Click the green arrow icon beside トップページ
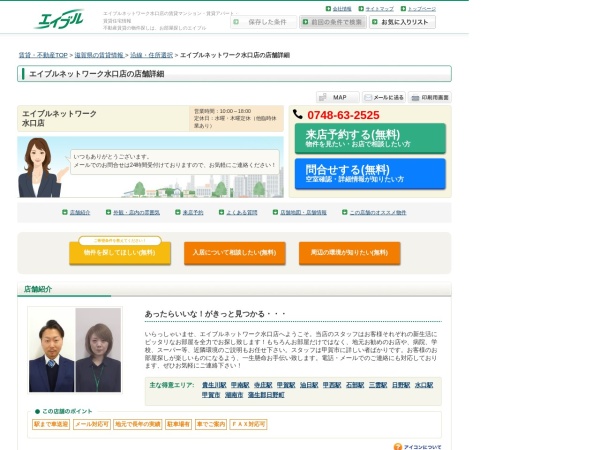The height and width of the screenshot is (450, 600). (403, 8)
